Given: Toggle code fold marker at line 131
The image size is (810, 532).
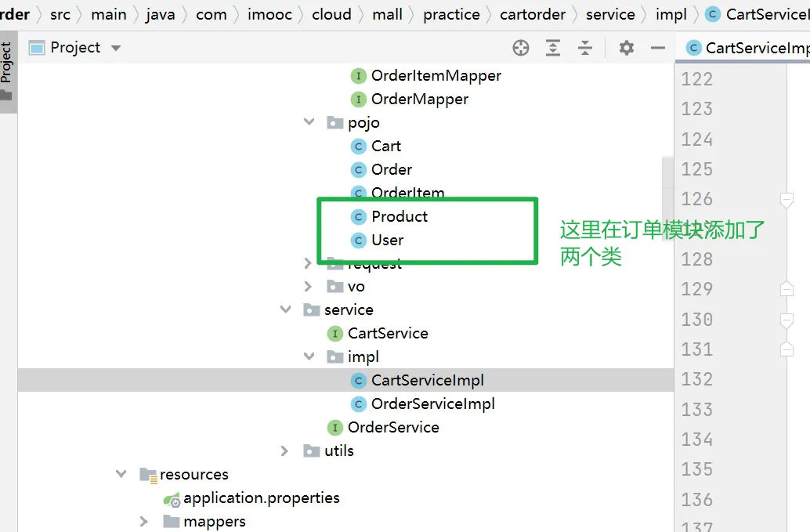Looking at the screenshot, I should 786,349.
